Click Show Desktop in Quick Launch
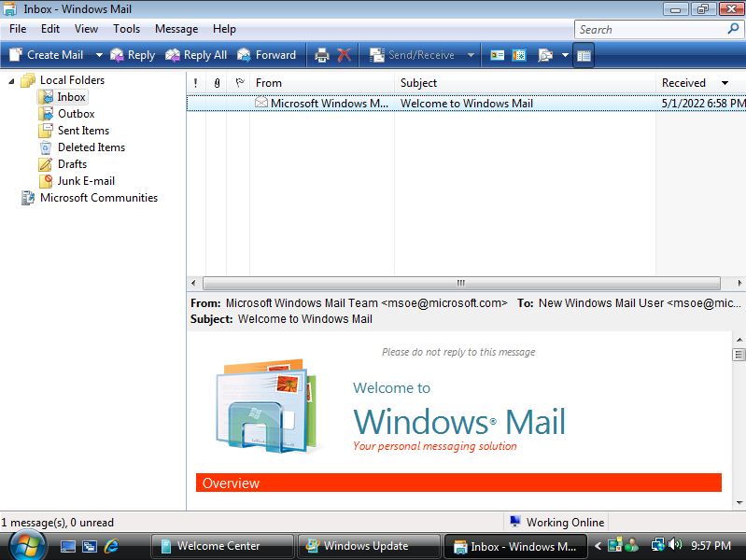 pyautogui.click(x=67, y=547)
